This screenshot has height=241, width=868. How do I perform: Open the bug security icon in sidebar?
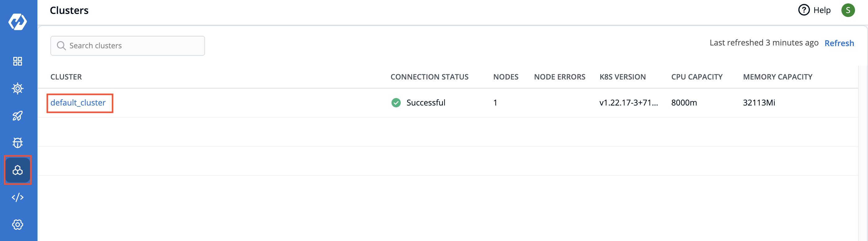coord(18,143)
